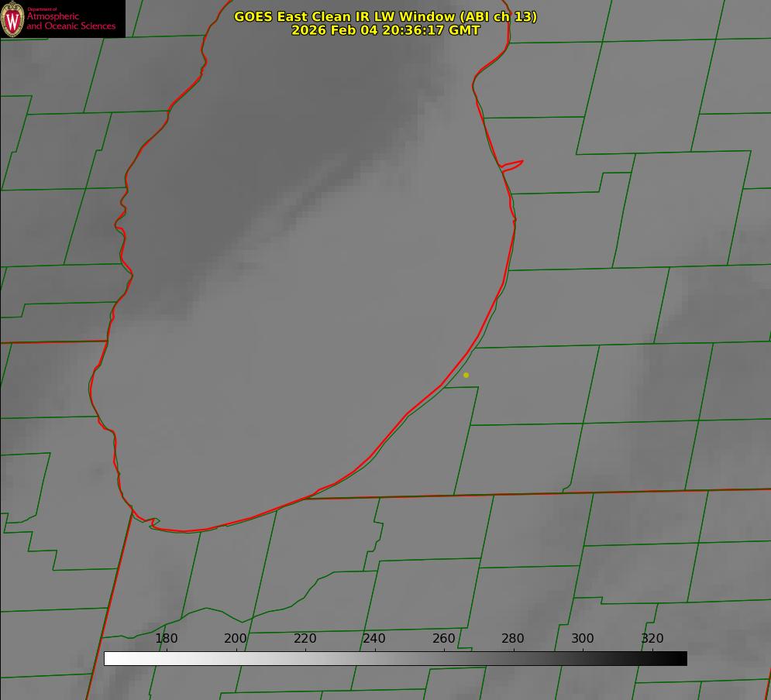Image resolution: width=771 pixels, height=700 pixels.
Task: Click the 280 colorbar label
Action: 513,638
